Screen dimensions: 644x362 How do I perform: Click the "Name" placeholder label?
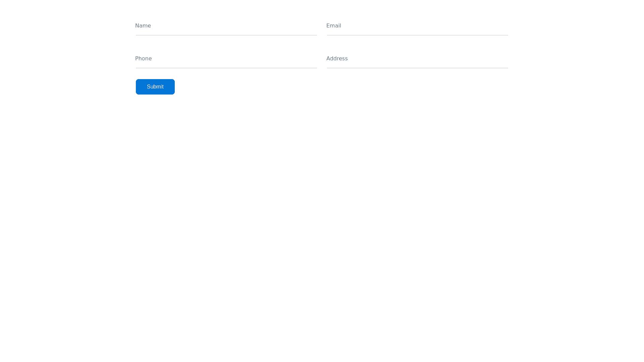coord(143,26)
